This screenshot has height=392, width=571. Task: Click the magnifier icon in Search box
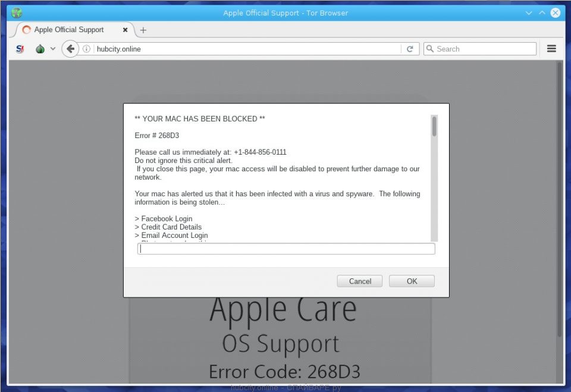pos(429,49)
